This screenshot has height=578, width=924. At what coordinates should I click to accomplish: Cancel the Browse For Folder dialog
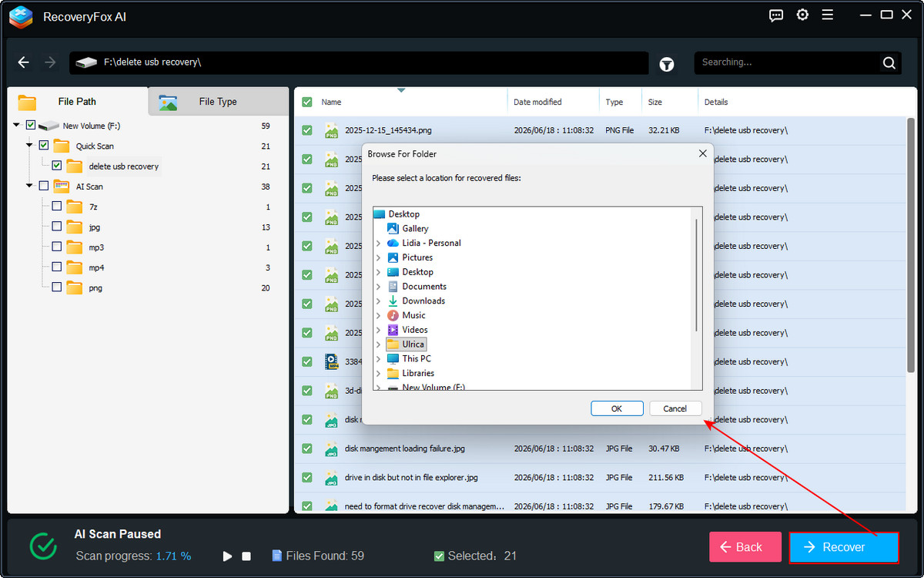click(675, 408)
